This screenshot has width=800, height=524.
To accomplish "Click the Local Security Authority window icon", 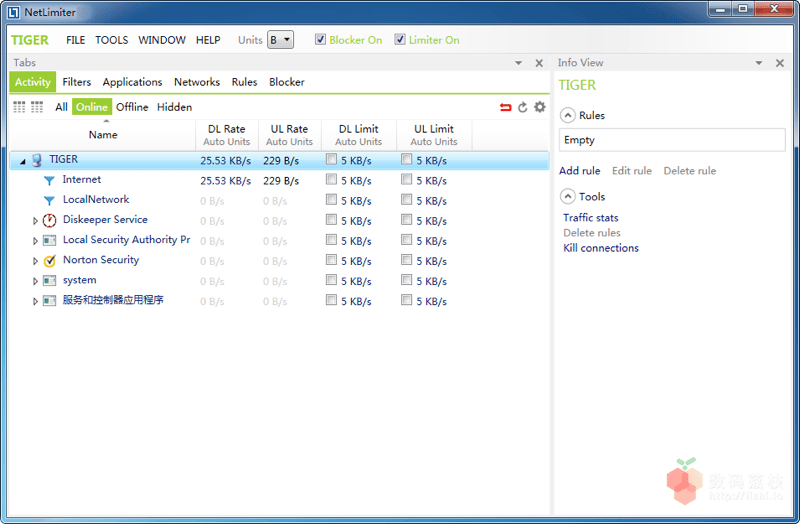I will pos(49,240).
